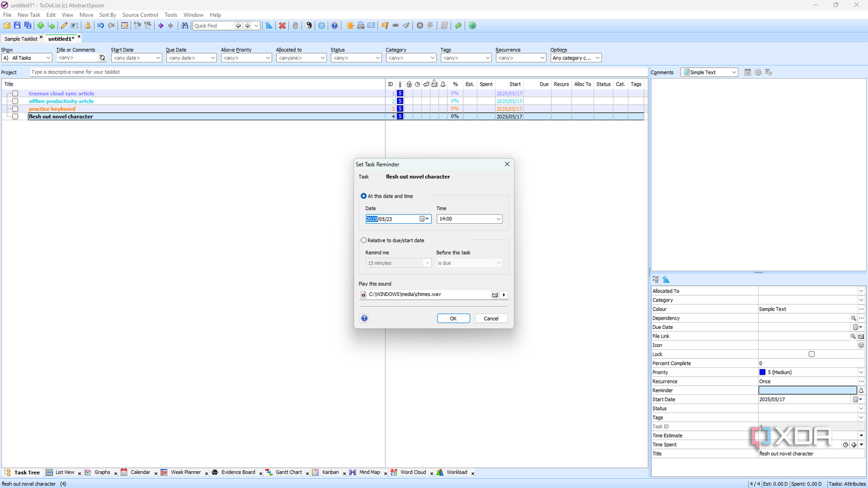Viewport: 868px width, 488px height.
Task: Tick the checkbox for 'truenas cloud sync article'
Action: (x=15, y=94)
